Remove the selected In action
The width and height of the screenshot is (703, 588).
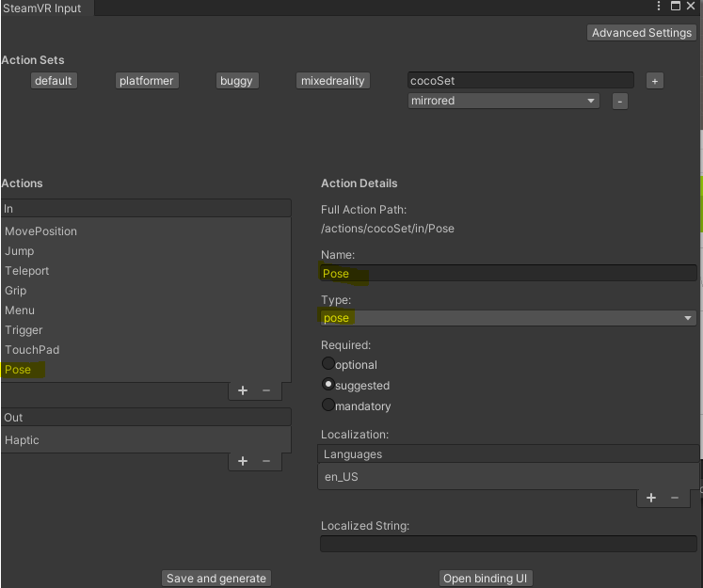click(x=266, y=390)
